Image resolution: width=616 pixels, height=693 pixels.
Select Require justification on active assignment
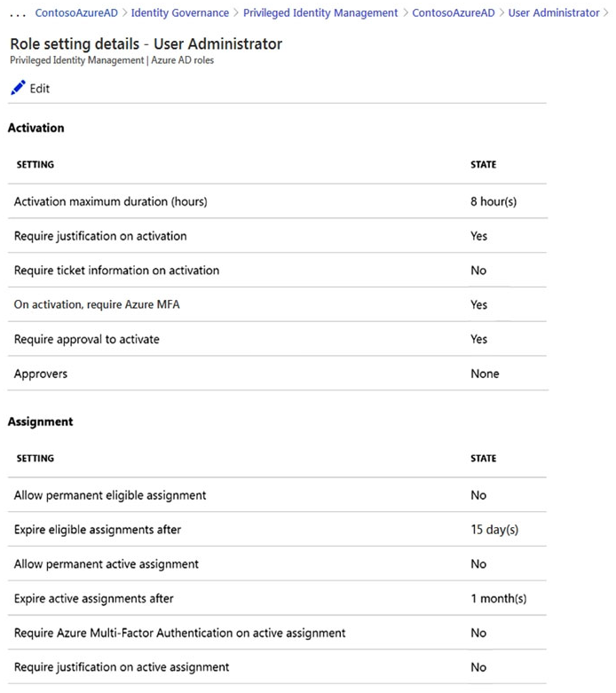122,666
